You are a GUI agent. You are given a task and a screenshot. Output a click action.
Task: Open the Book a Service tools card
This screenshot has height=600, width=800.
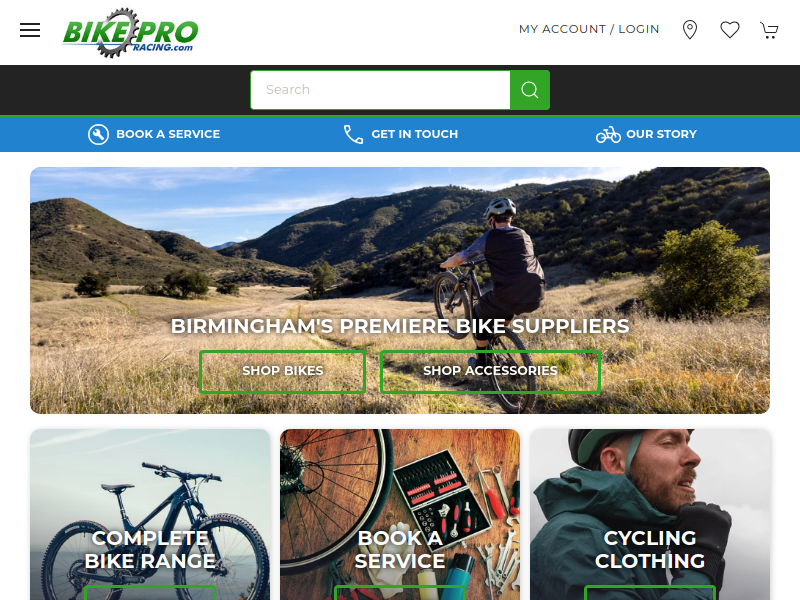coord(400,514)
